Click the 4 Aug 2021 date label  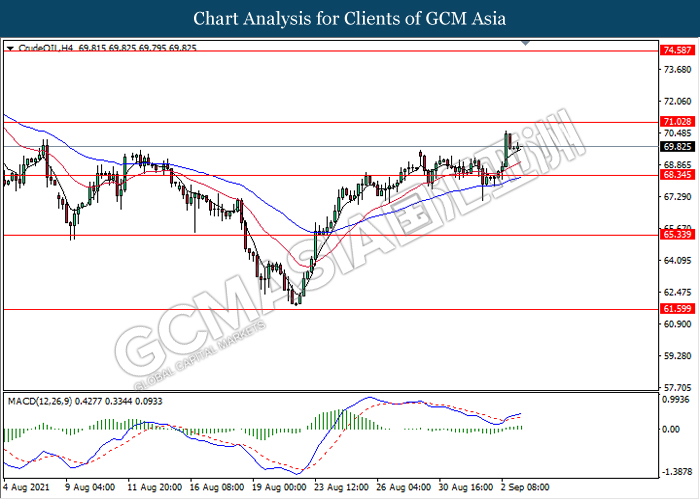[26, 487]
